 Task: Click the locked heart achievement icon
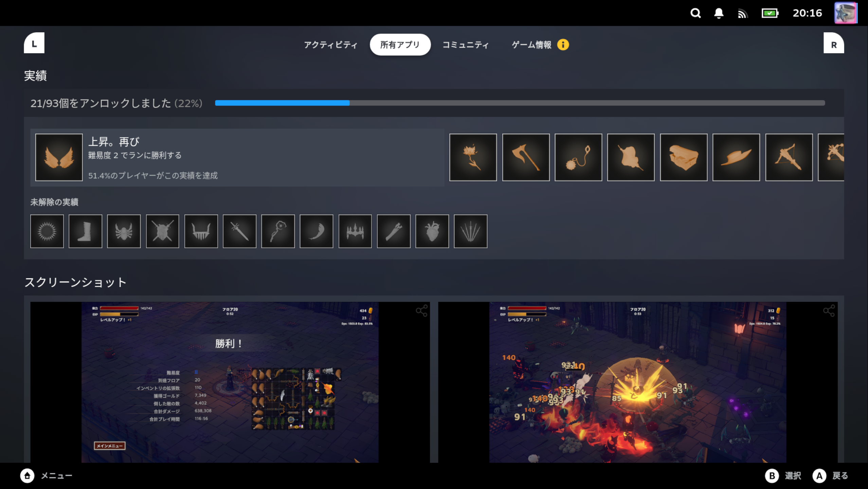tap(432, 231)
